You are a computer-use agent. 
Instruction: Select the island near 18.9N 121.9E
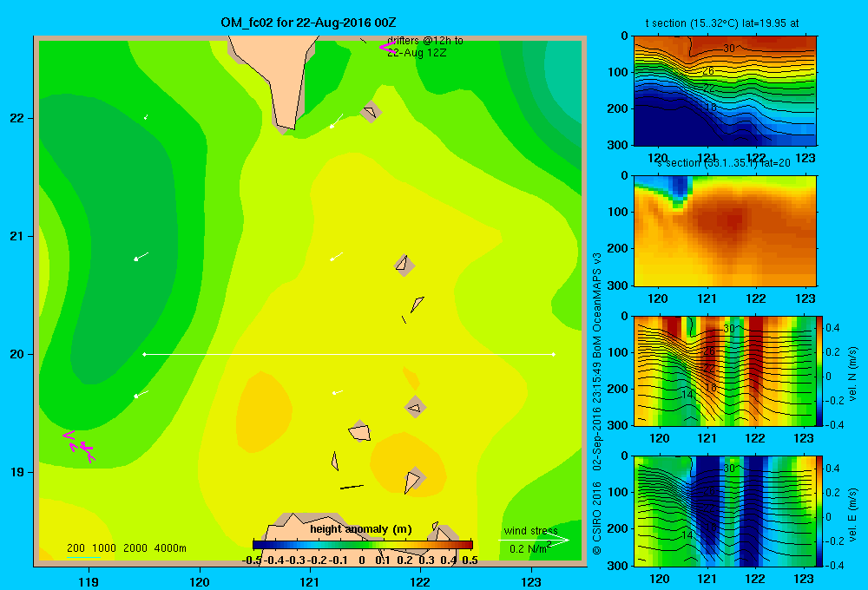(413, 479)
